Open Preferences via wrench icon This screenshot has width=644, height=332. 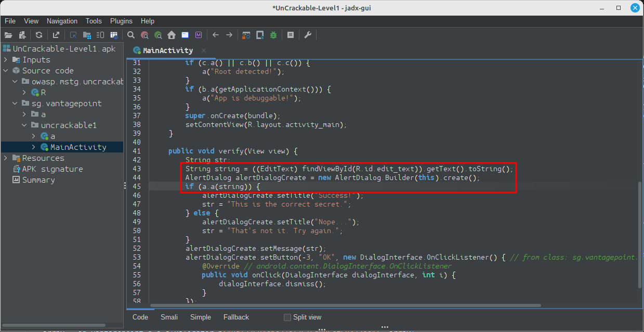307,35
